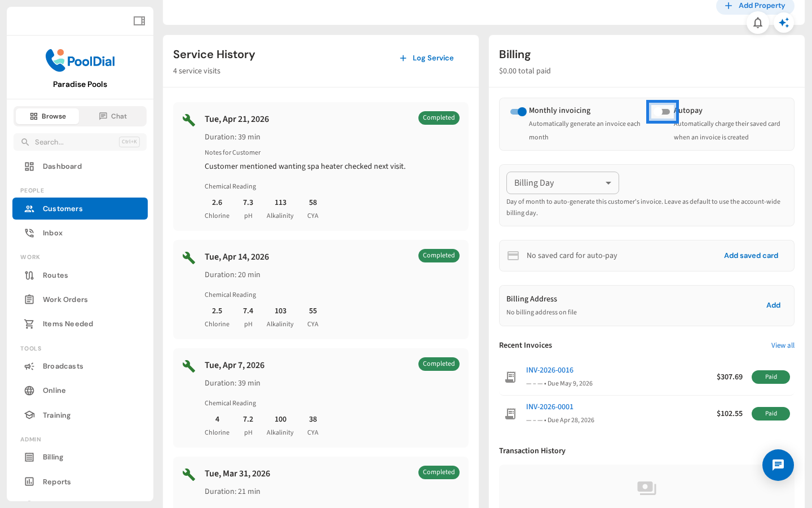
Task: Open Reports in sidebar
Action: 80,481
